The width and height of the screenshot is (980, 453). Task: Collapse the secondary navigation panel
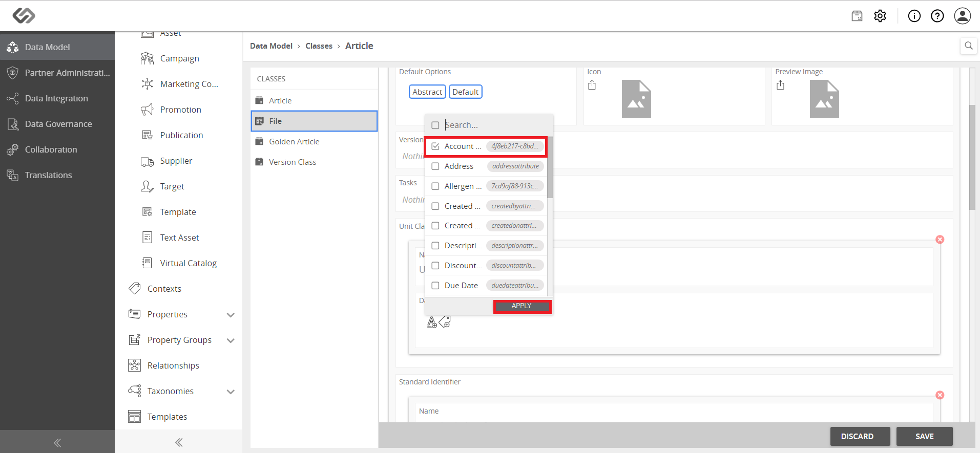click(x=179, y=442)
